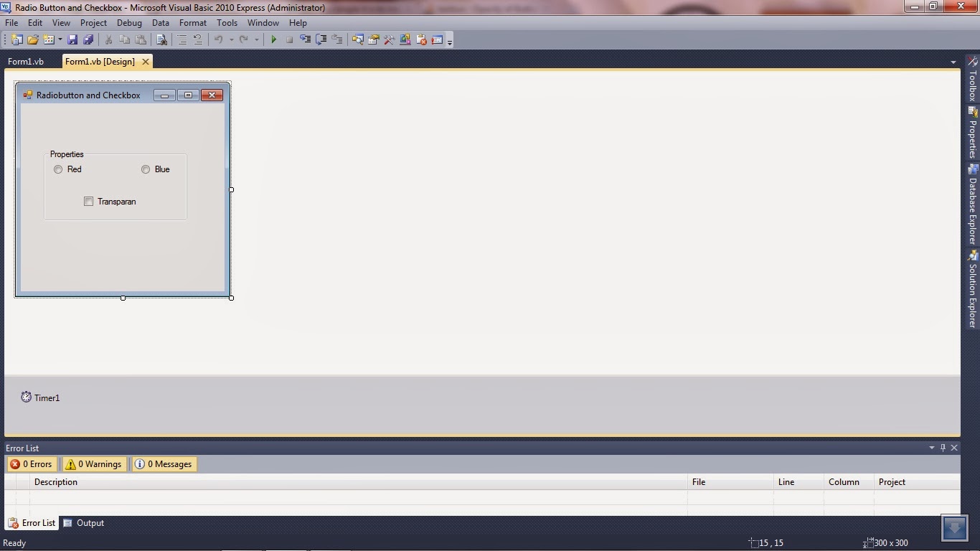Select the Properties group box label
The height and width of the screenshot is (551, 980).
[x=67, y=154]
